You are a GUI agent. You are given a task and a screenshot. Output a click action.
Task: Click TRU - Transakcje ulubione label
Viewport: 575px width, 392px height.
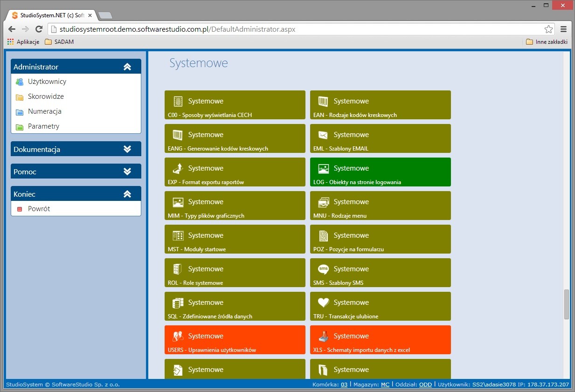click(x=346, y=316)
